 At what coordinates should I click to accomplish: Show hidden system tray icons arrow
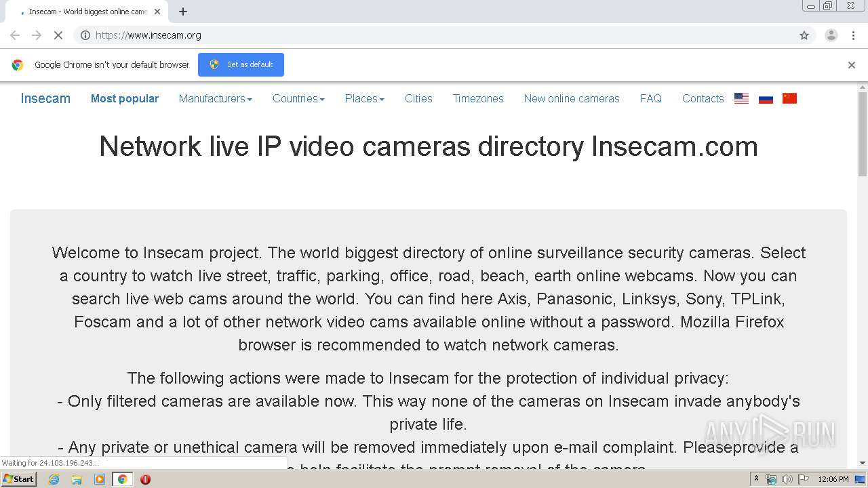pos(756,479)
